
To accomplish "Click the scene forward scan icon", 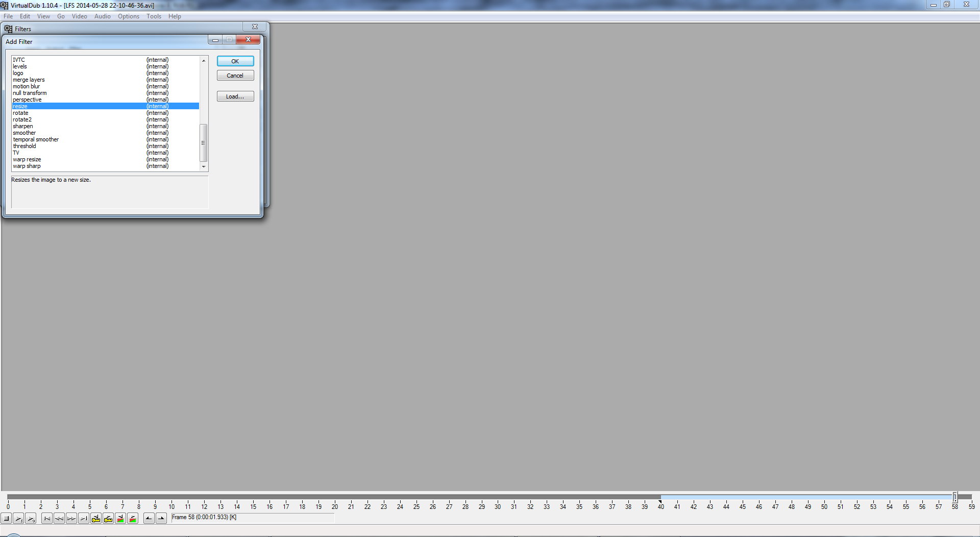I will pyautogui.click(x=133, y=519).
